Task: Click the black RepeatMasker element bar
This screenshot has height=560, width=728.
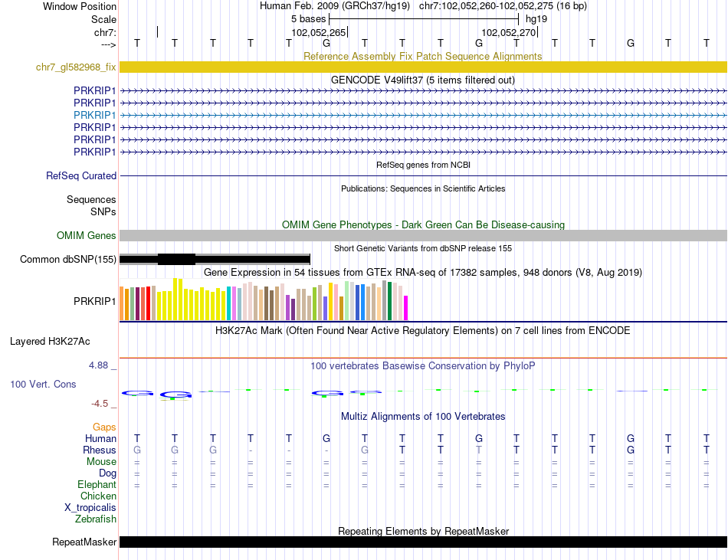Action: tap(423, 542)
